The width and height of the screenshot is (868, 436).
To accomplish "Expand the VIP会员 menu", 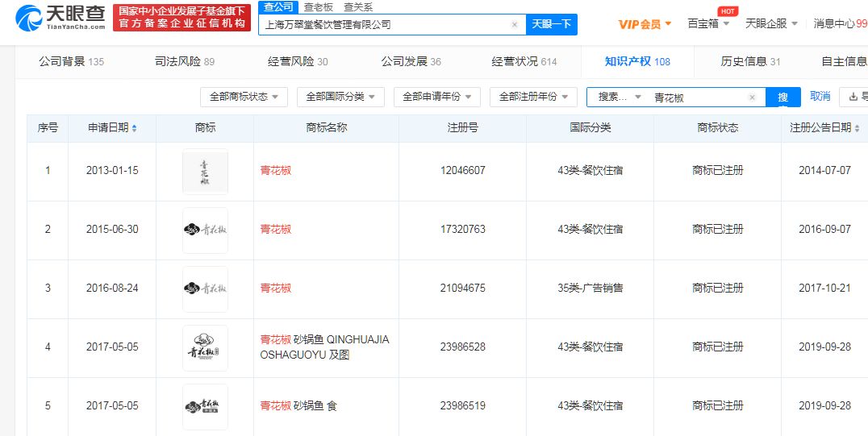I will (645, 24).
